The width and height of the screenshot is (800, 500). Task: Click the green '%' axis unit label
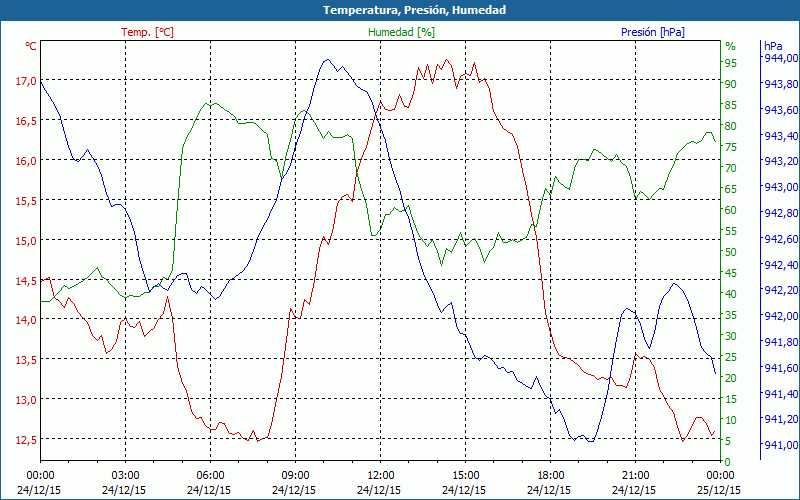[x=731, y=46]
